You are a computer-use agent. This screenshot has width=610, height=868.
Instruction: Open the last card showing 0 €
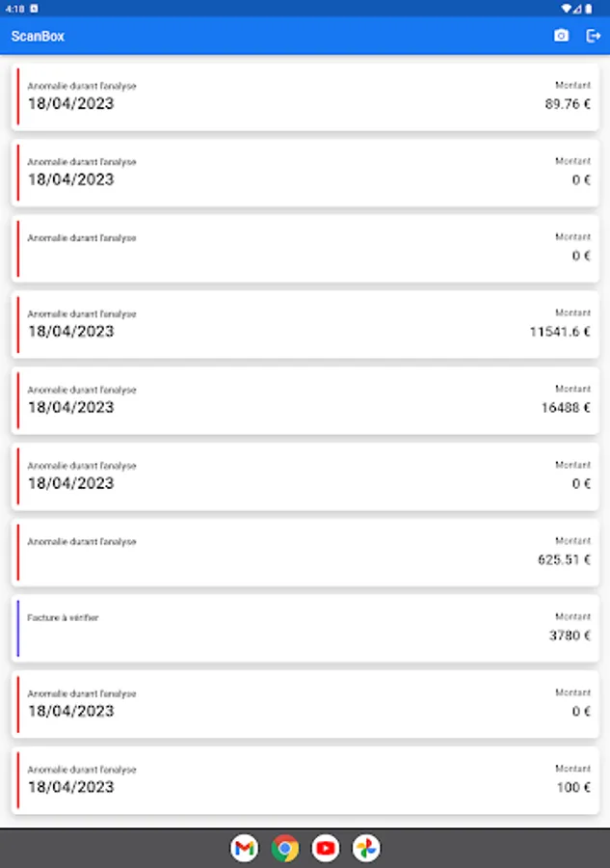[x=305, y=704]
